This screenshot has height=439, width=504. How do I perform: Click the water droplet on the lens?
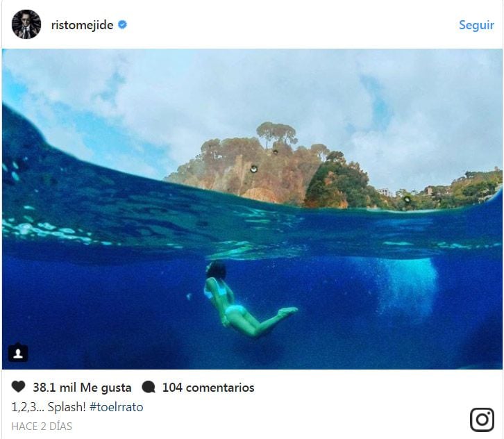coord(254,169)
